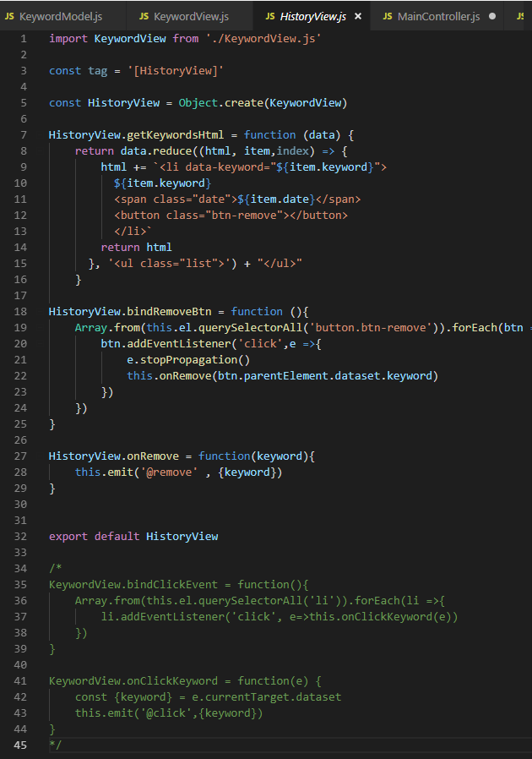Click 'bindRemoveBtn' method name on line 18
Viewport: 532px width, 759px height.
coord(169,312)
